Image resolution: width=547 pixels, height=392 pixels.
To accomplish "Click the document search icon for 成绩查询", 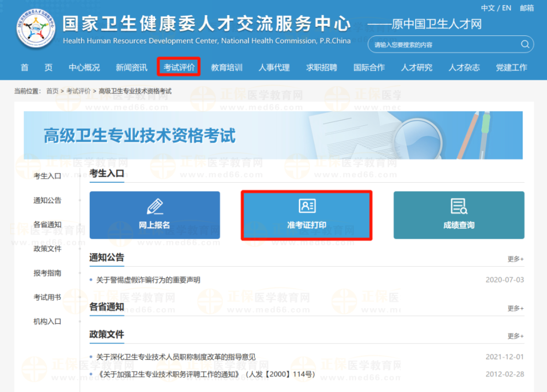I will pyautogui.click(x=459, y=207).
